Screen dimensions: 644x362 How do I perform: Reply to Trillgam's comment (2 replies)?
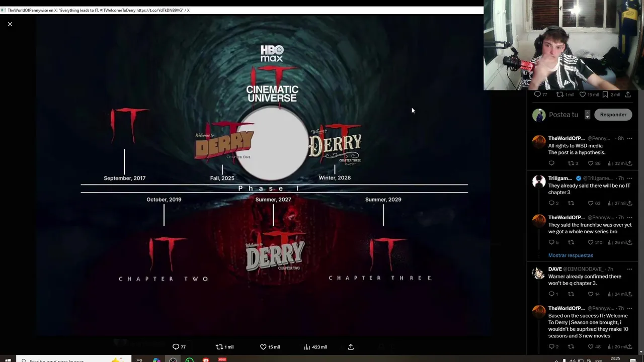pos(553,204)
